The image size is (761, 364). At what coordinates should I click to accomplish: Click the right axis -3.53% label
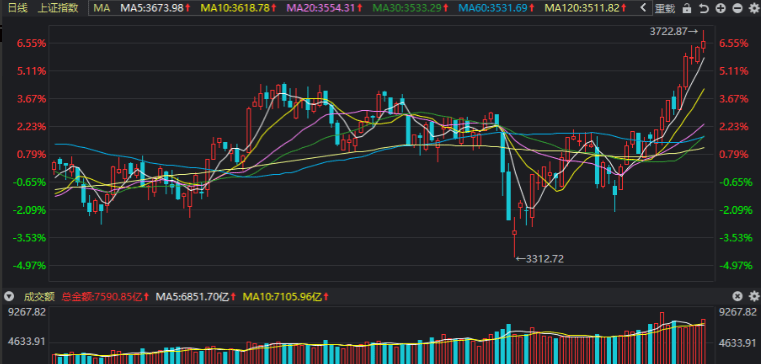tap(735, 238)
